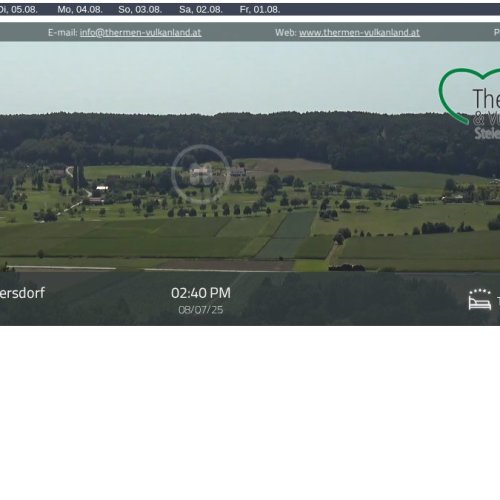
Task: Click the hotel bed icon with stars
Action: click(480, 299)
